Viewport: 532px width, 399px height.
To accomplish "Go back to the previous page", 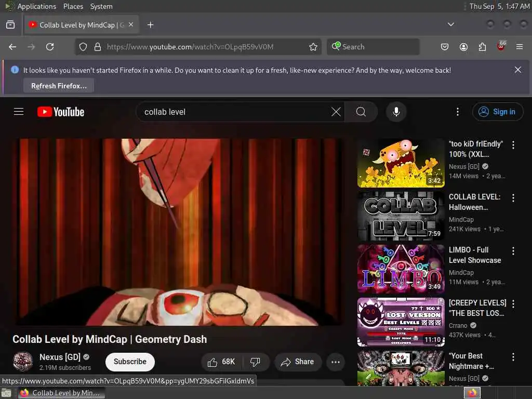I will coord(12,47).
